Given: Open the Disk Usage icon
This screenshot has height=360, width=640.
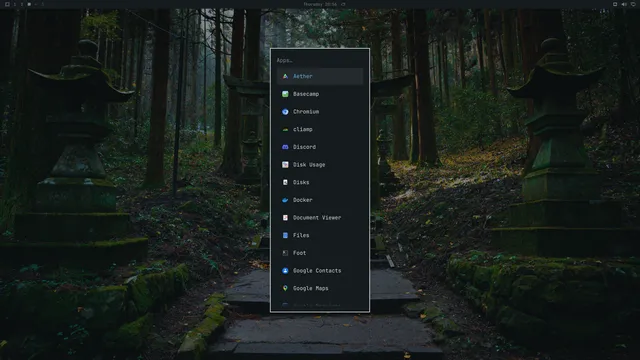Looking at the screenshot, I should tap(285, 164).
